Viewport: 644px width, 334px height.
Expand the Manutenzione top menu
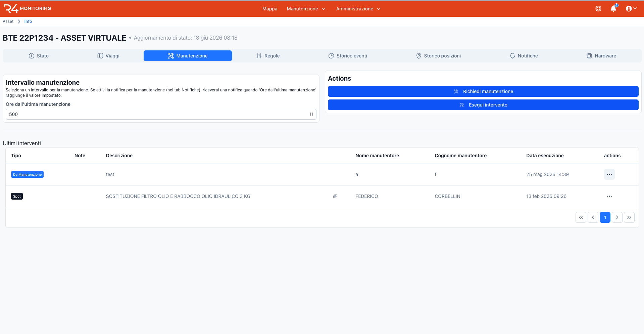(x=306, y=9)
